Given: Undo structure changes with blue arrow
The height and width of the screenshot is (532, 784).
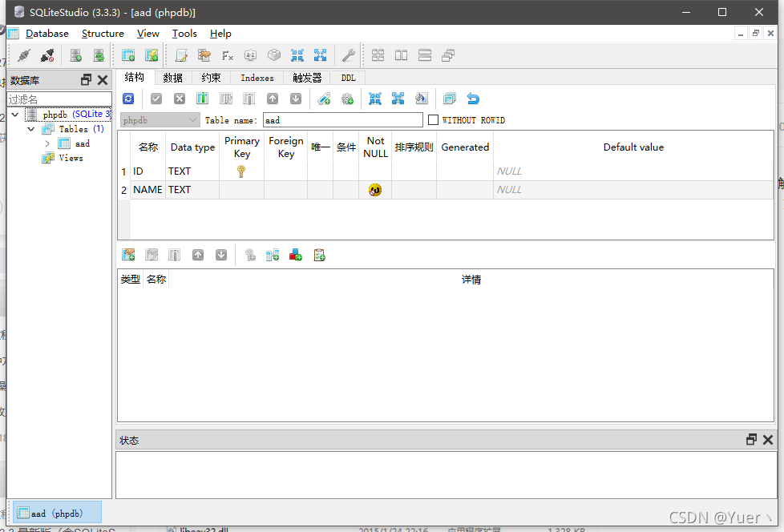Looking at the screenshot, I should pyautogui.click(x=473, y=98).
